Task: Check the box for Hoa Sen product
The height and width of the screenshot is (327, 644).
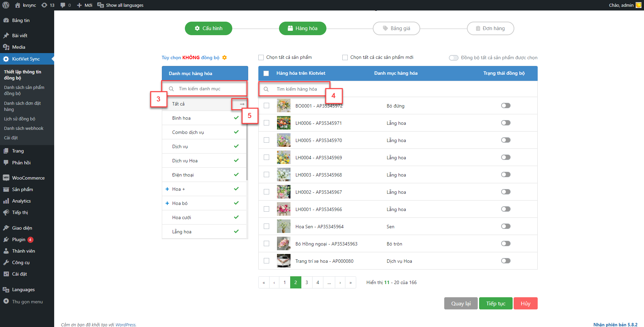Action: point(266,226)
